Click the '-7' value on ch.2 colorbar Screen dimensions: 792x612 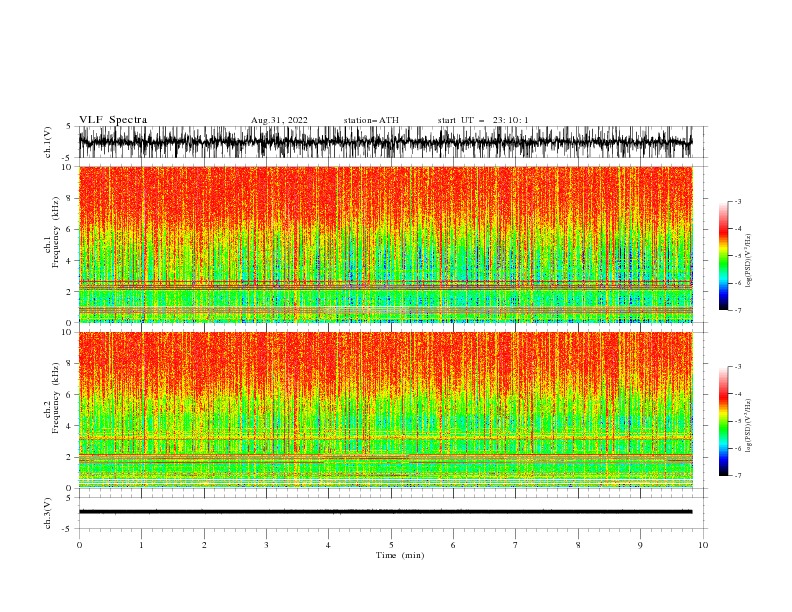pyautogui.click(x=737, y=476)
